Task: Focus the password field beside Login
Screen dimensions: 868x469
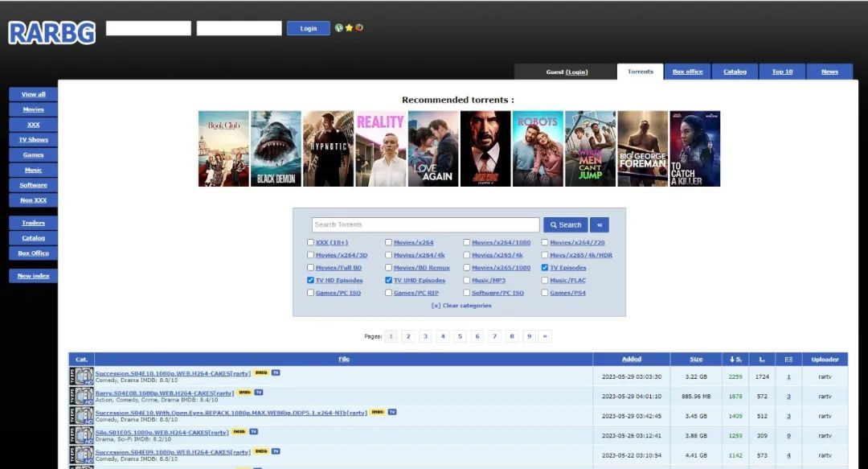Action: tap(240, 28)
